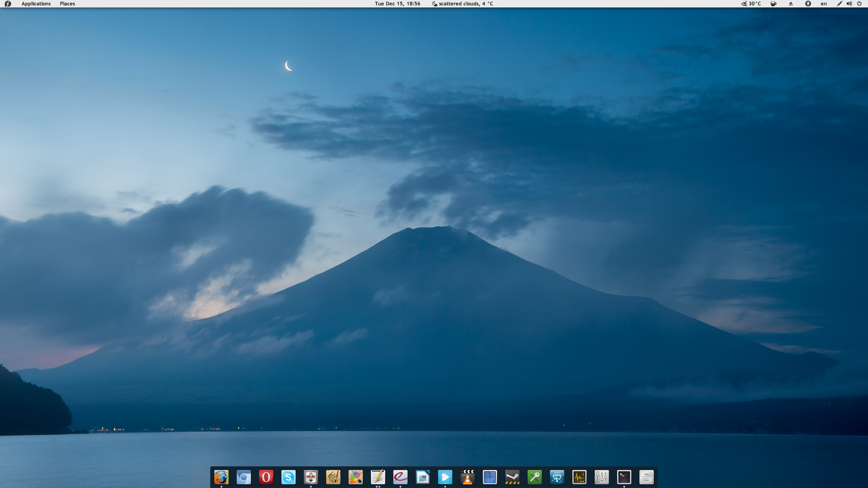
Task: Open the Places menu
Action: [x=67, y=4]
